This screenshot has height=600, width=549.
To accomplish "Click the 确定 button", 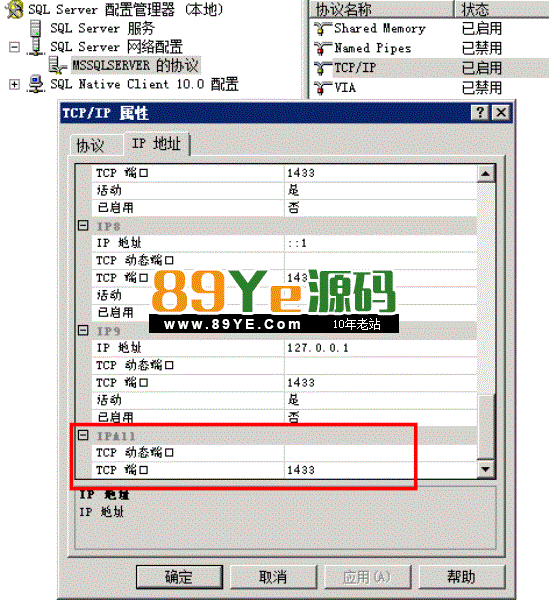I will tap(179, 577).
